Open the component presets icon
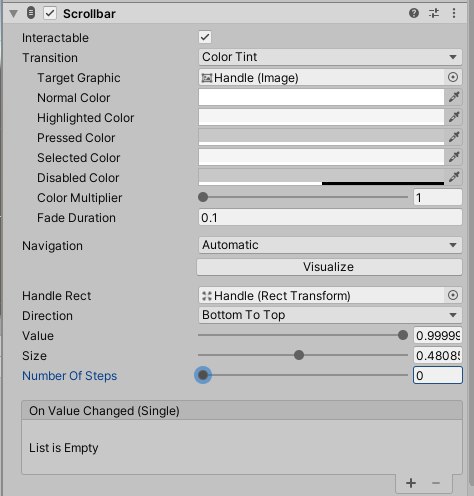 (x=434, y=13)
